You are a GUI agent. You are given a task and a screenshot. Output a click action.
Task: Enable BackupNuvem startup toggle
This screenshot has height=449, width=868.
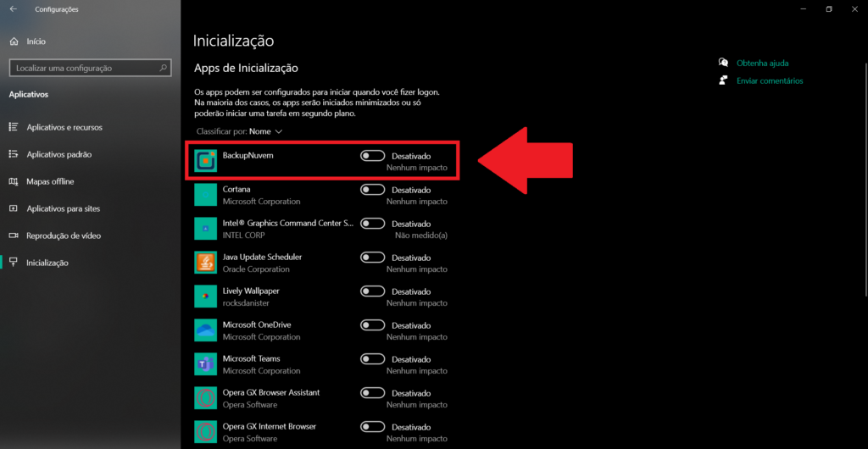tap(373, 156)
